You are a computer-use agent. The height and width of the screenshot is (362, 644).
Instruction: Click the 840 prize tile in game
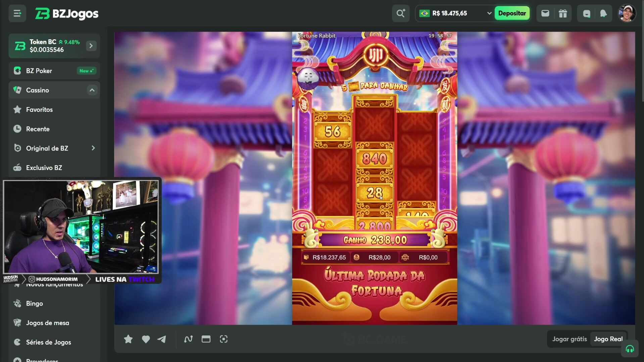[x=375, y=159]
